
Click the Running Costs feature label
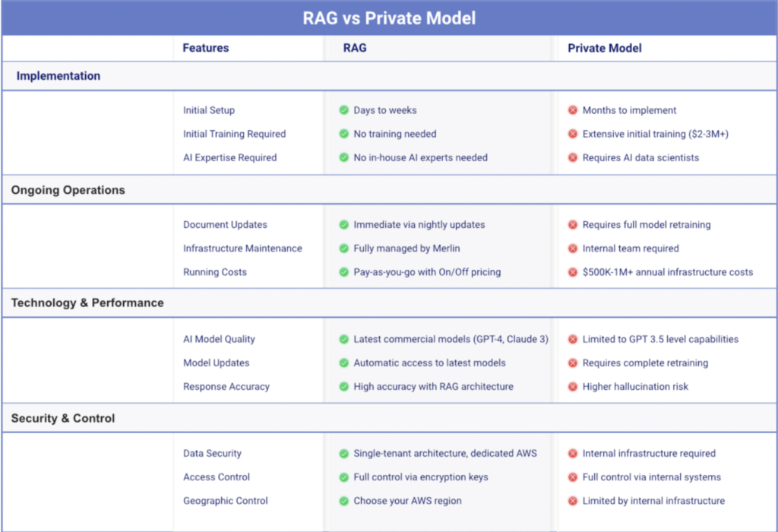[x=215, y=272]
